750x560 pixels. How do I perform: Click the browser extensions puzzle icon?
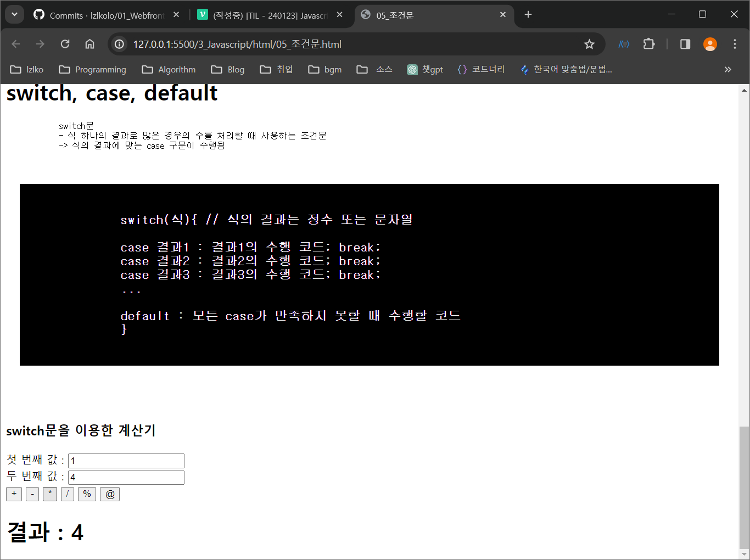click(x=649, y=44)
